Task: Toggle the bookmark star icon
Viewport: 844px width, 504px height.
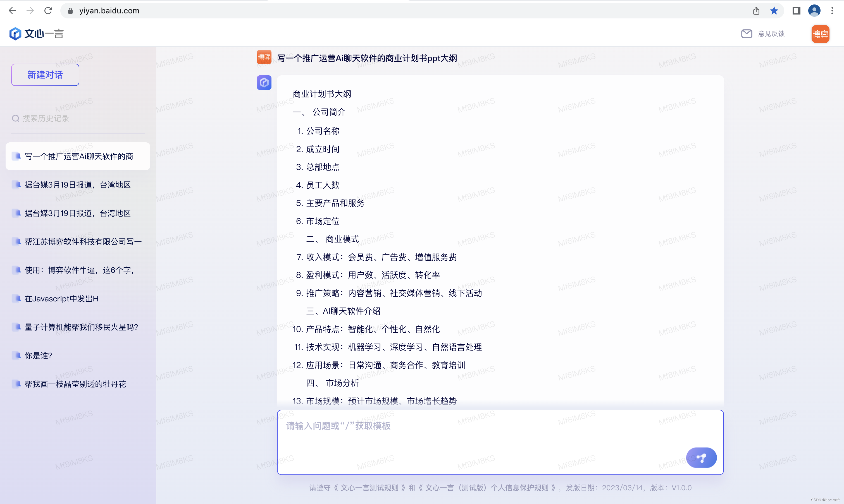Action: pyautogui.click(x=774, y=11)
